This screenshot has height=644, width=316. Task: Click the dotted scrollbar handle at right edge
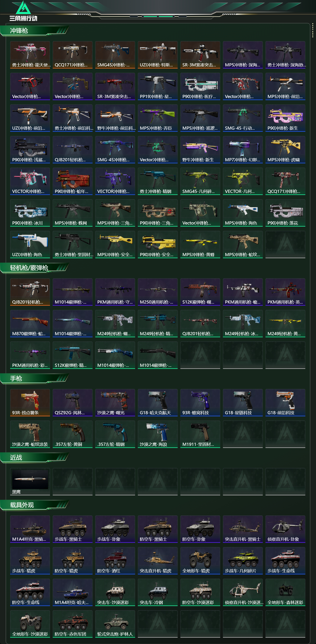click(x=313, y=31)
